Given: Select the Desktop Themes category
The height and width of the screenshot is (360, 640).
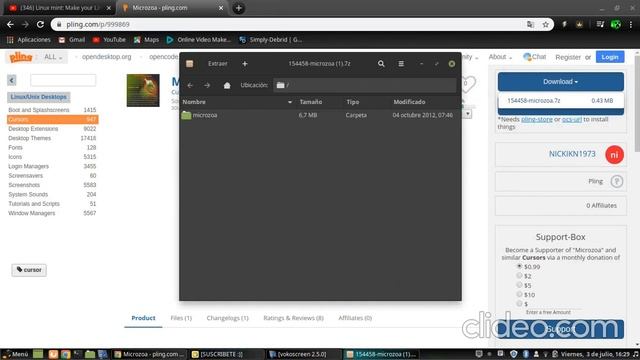Looking at the screenshot, I should click(x=29, y=138).
